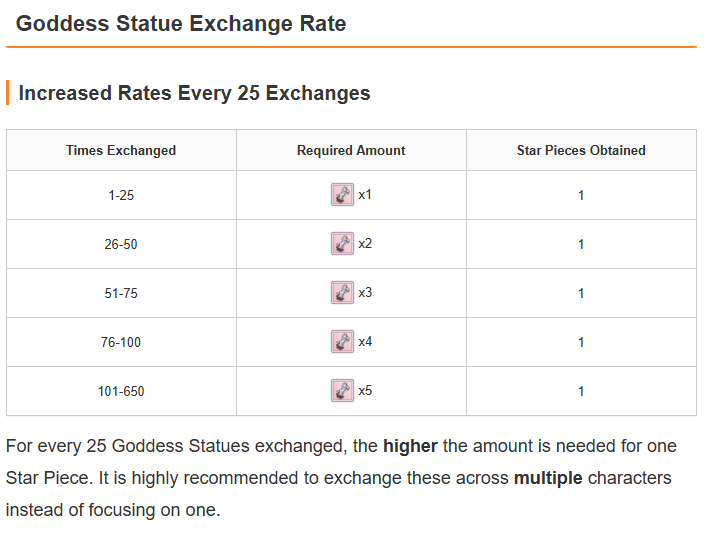Click the Goddess Statue icon beside x4
The width and height of the screenshot is (725, 542).
(x=342, y=342)
